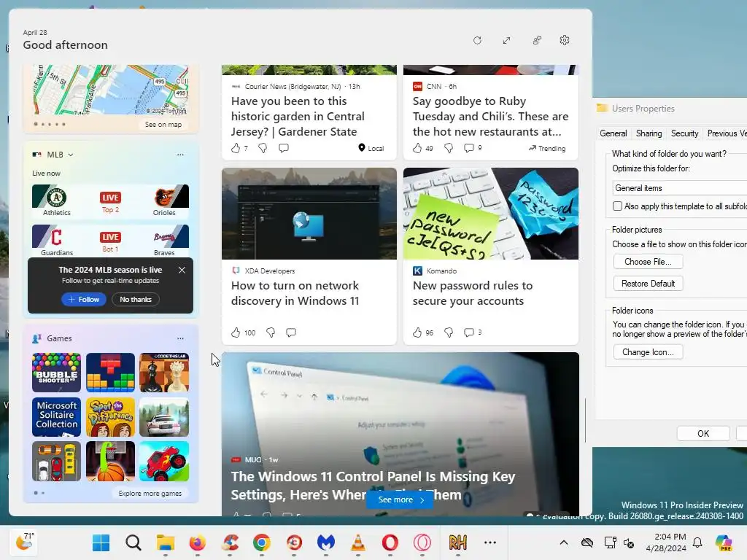Screen dimensions: 747x560
Task: Click See on map link
Action: [x=163, y=124]
